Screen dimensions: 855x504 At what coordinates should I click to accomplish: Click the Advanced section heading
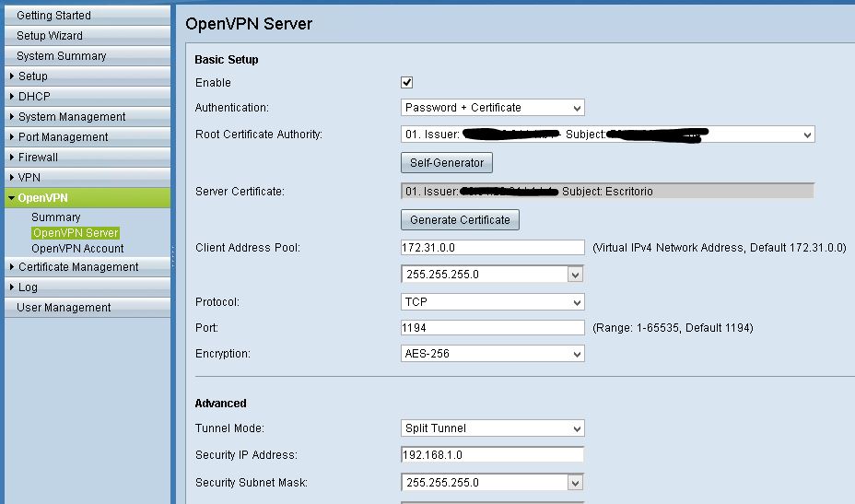[220, 403]
